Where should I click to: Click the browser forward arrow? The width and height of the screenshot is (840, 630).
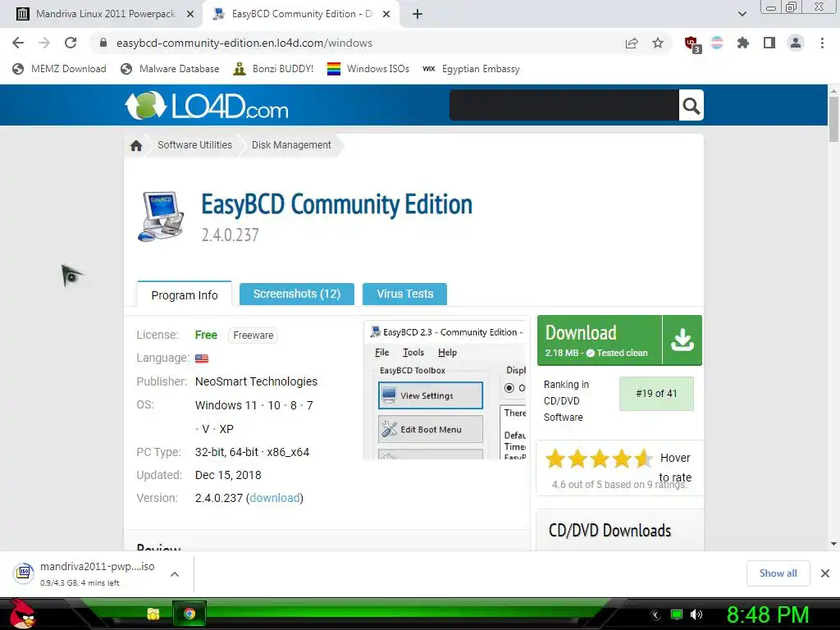coord(44,43)
